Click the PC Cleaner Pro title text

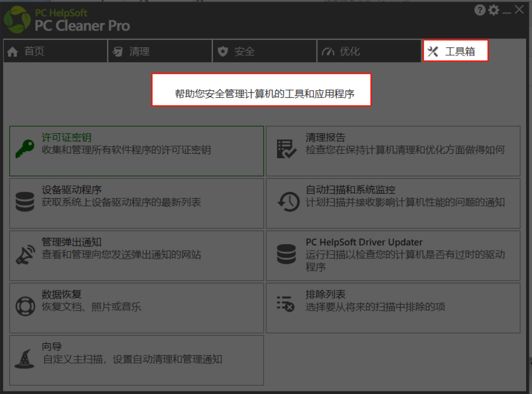click(82, 26)
